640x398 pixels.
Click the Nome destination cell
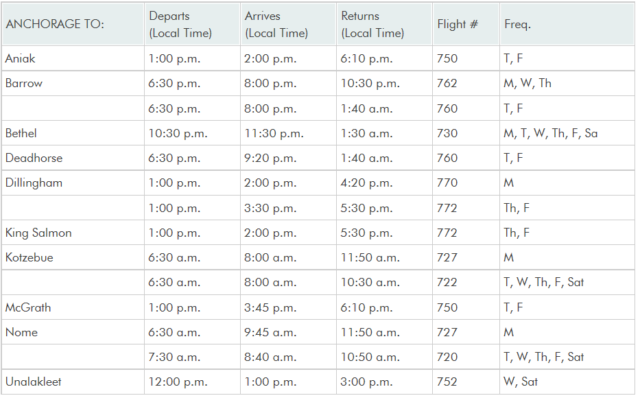[73, 332]
